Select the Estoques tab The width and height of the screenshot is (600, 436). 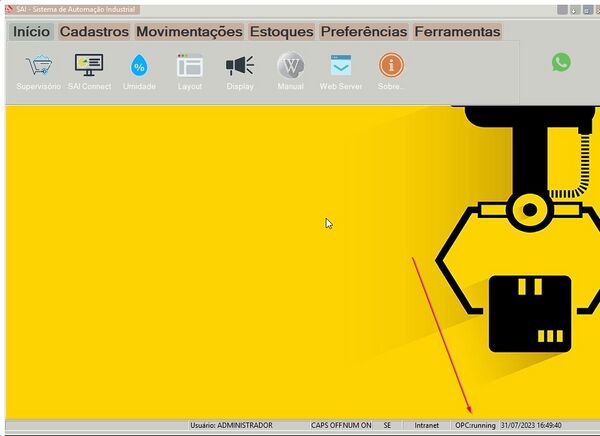coord(281,32)
